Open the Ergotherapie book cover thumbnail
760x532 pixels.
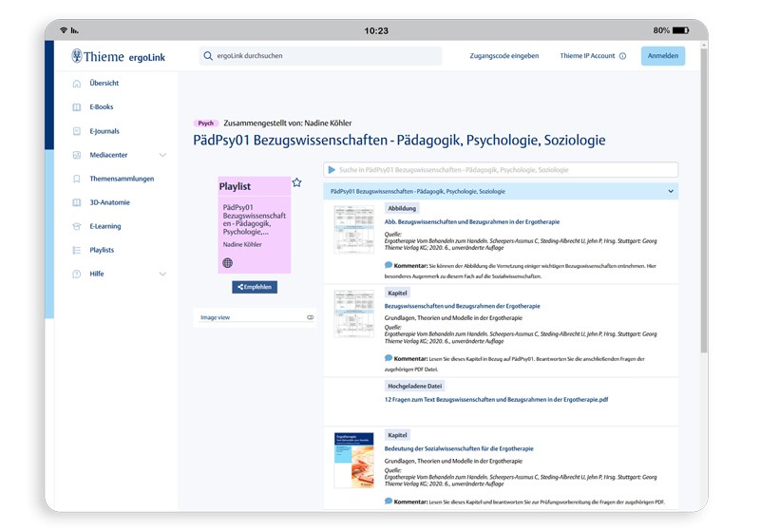(x=353, y=460)
